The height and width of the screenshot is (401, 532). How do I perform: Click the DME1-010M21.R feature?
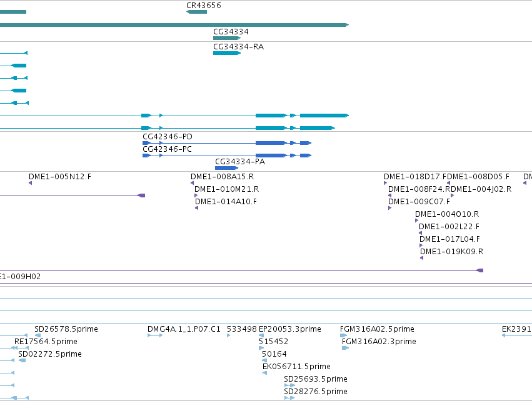196,196
